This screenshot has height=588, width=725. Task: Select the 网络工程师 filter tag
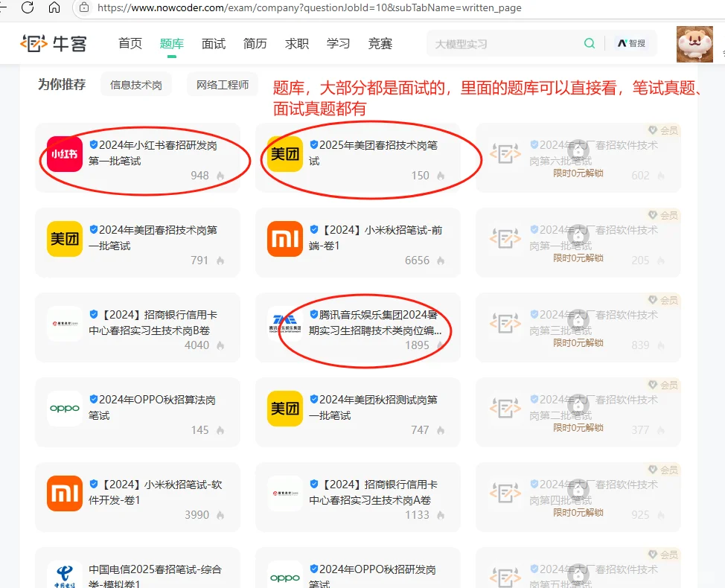click(223, 85)
